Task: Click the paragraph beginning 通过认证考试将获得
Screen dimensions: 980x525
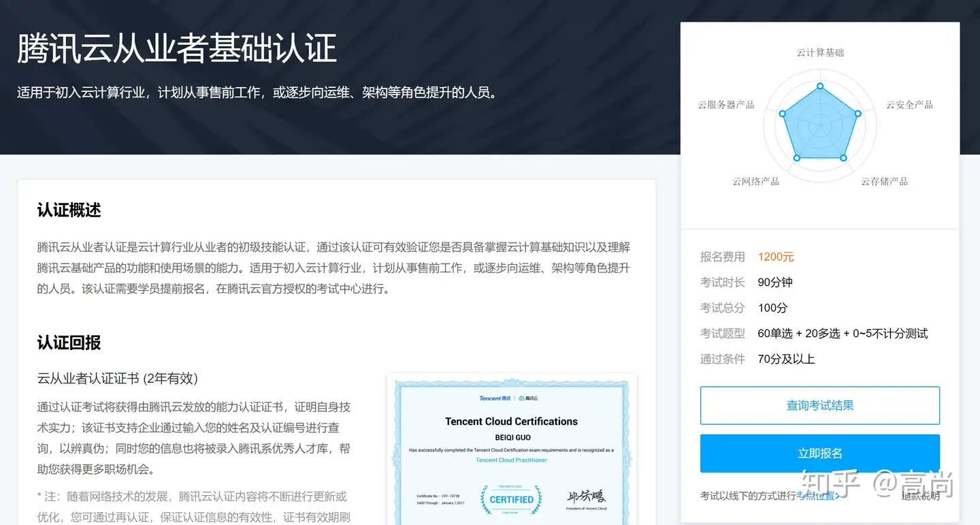Action: click(x=194, y=438)
